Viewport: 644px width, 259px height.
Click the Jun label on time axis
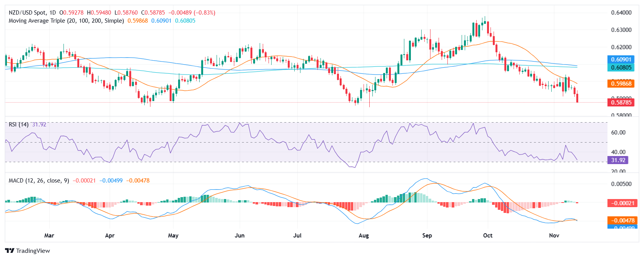(x=240, y=236)
